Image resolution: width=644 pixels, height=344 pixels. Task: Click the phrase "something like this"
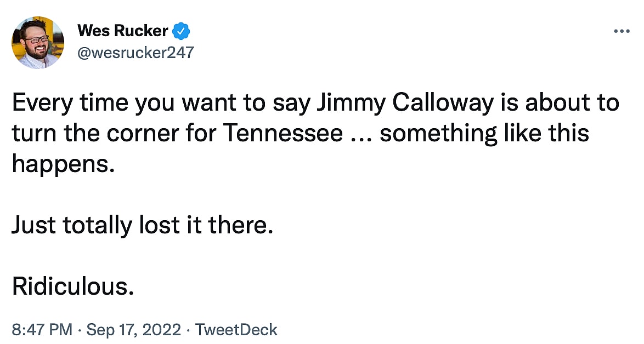click(484, 134)
